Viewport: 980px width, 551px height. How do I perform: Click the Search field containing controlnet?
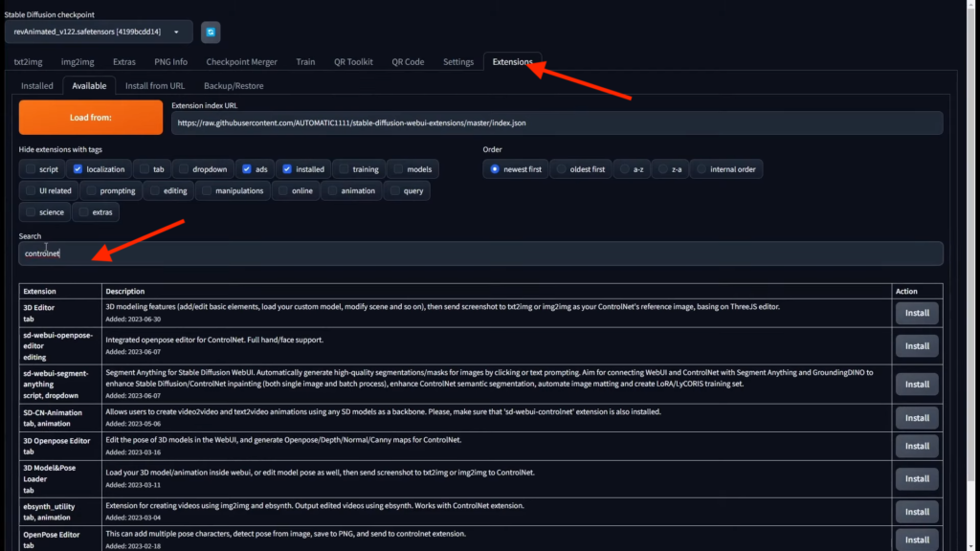480,253
